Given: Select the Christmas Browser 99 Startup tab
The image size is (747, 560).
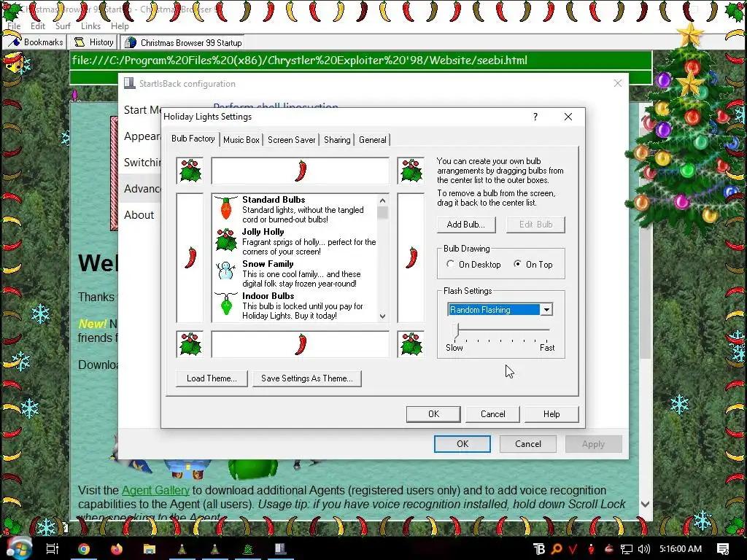Looking at the screenshot, I should (183, 43).
